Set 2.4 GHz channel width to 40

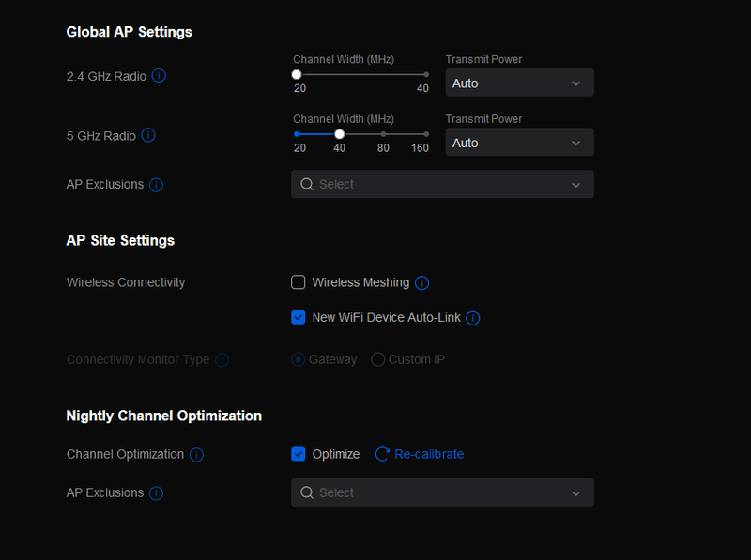(426, 75)
